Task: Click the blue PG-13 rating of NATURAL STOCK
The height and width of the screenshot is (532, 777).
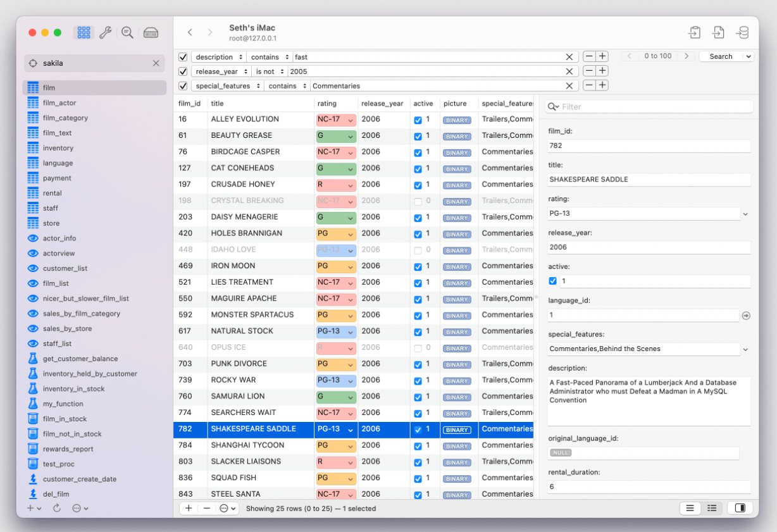Action: (x=336, y=331)
